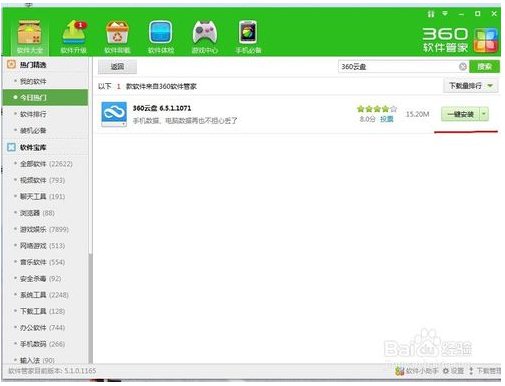Click the 一键安装 install button

coord(460,114)
